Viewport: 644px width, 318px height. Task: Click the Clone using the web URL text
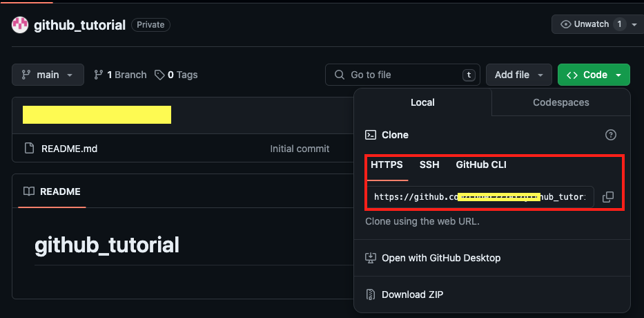422,221
